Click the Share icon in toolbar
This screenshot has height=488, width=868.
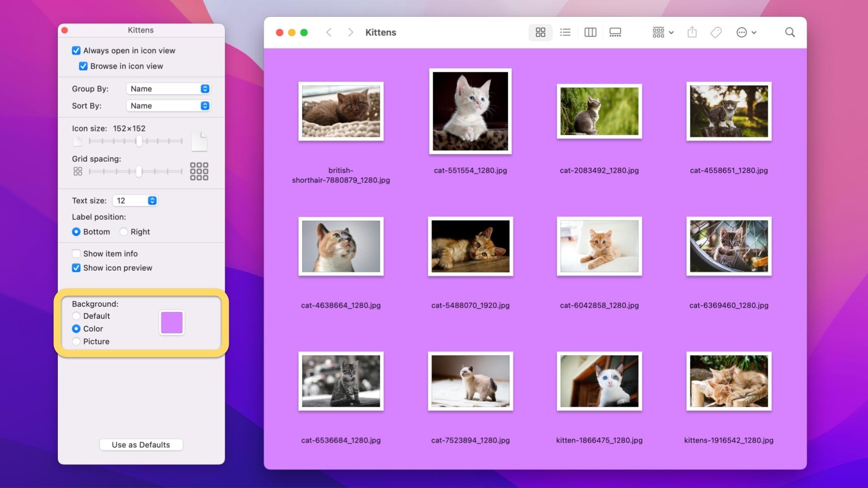click(x=692, y=32)
